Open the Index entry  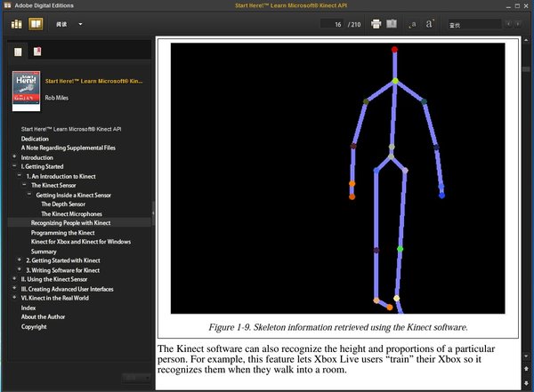(28, 308)
